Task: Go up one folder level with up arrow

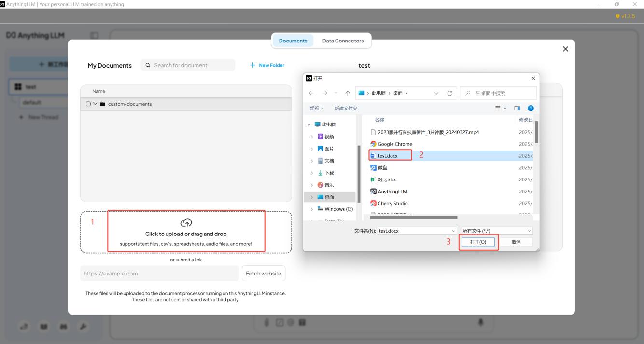Action: pos(348,93)
